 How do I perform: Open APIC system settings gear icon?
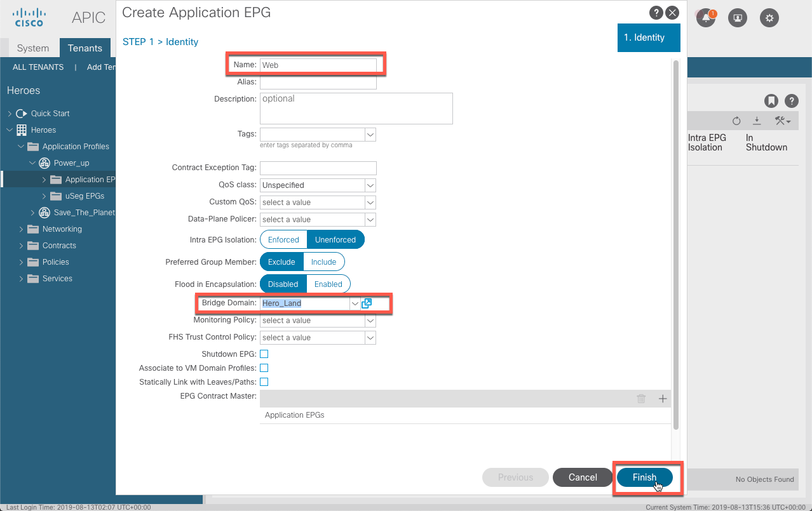(769, 17)
